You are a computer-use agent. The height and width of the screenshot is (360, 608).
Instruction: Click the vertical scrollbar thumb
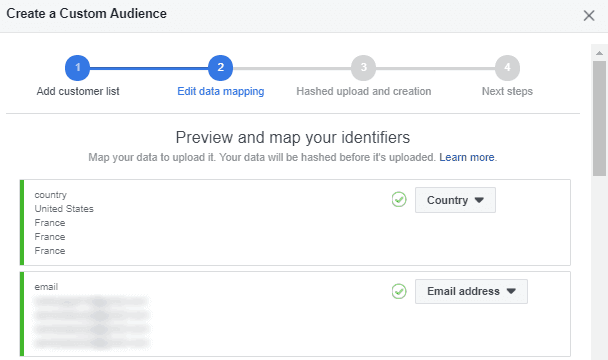[x=599, y=118]
